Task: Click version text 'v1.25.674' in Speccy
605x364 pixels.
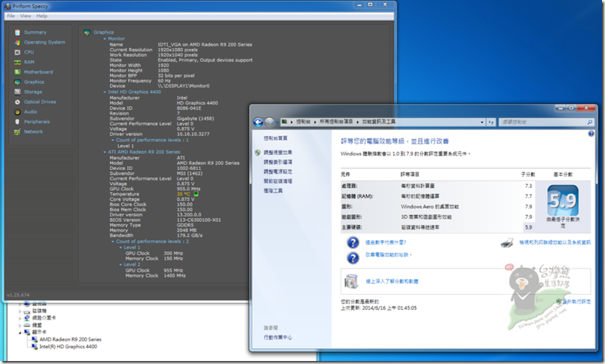Action: tap(18, 295)
